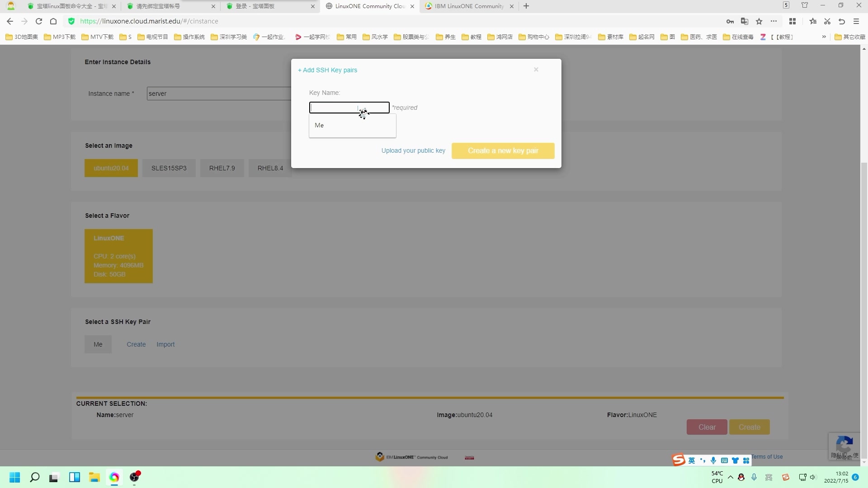This screenshot has height=488, width=868.
Task: Show hidden system tray icons
Action: (730, 477)
